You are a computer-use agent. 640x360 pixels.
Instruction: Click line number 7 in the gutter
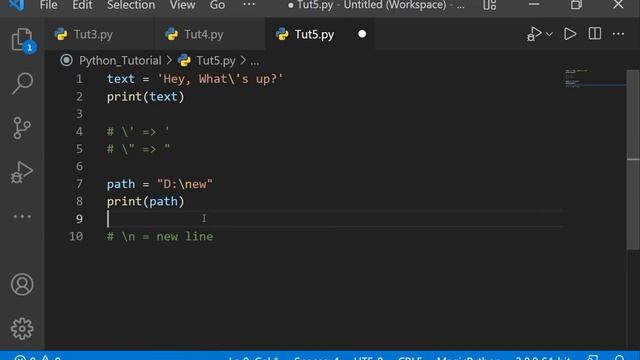click(x=79, y=184)
